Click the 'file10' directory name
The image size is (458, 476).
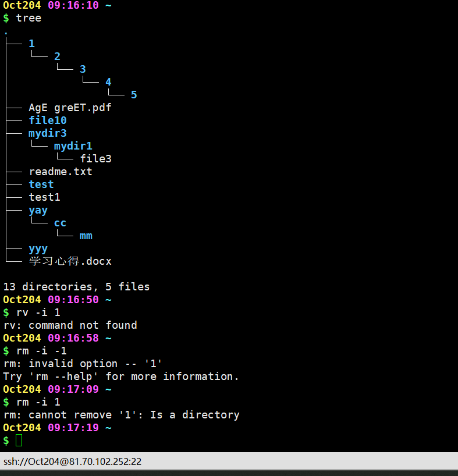click(x=48, y=120)
